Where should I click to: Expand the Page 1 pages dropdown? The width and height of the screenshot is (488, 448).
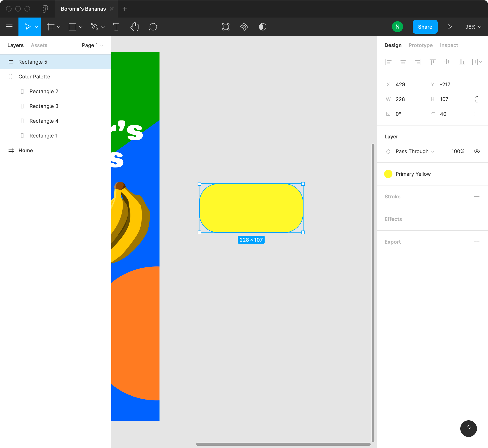pyautogui.click(x=92, y=45)
